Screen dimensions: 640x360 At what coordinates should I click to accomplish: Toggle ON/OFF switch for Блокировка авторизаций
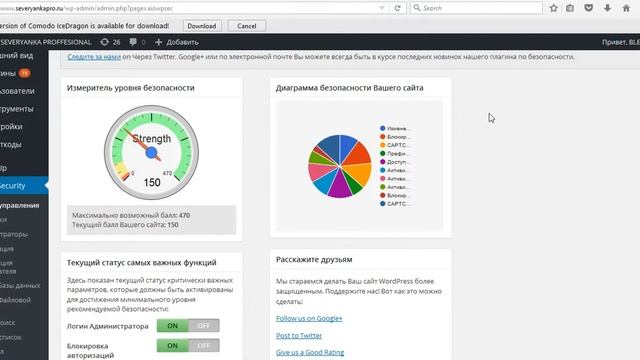[x=188, y=346]
